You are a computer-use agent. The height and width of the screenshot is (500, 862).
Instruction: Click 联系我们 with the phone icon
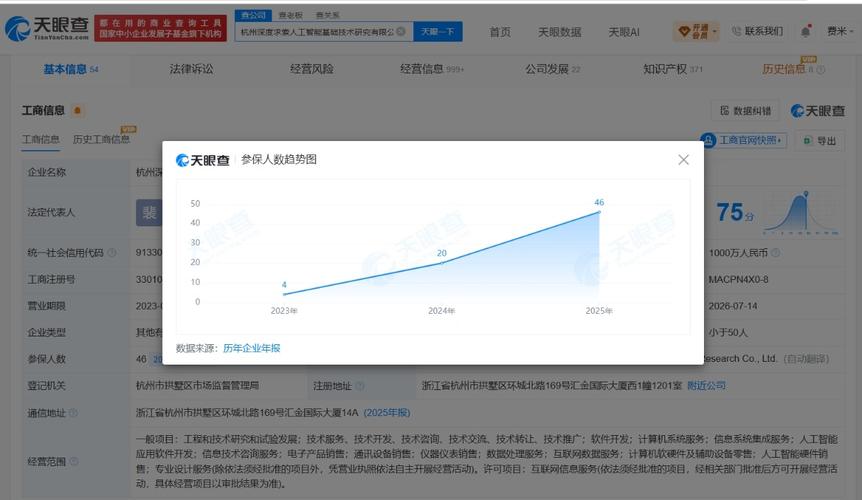(x=757, y=31)
